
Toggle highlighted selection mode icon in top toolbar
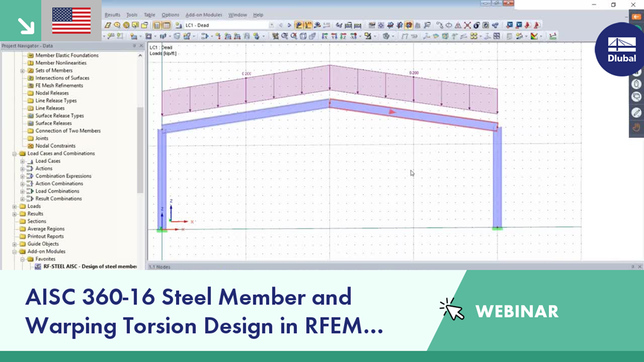pyautogui.click(x=409, y=25)
